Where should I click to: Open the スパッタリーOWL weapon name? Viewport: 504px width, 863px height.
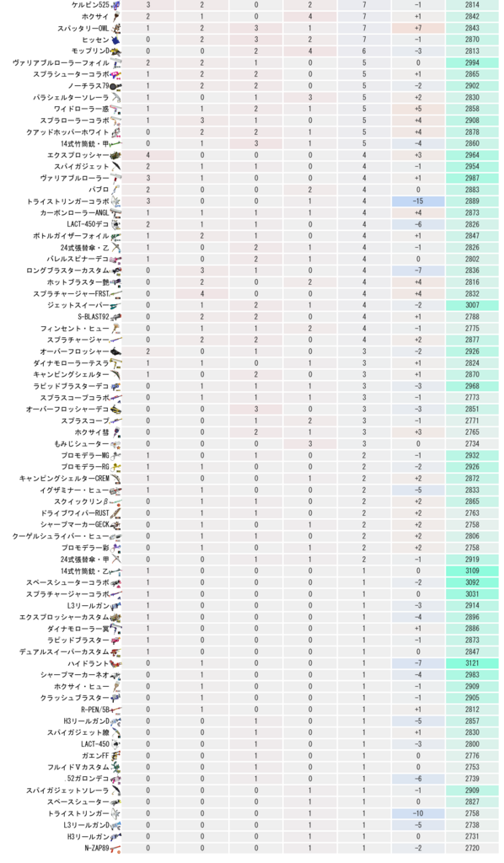click(x=83, y=28)
